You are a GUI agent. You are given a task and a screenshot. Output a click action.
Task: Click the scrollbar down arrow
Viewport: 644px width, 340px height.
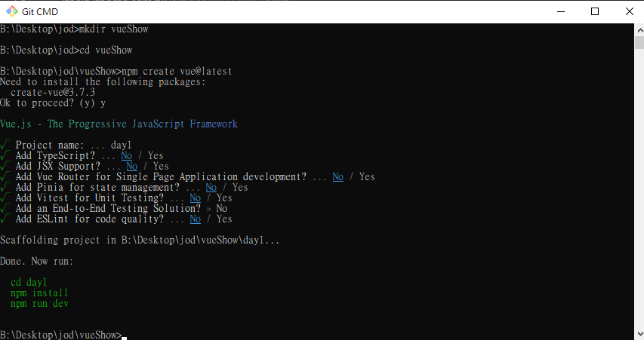point(639,334)
